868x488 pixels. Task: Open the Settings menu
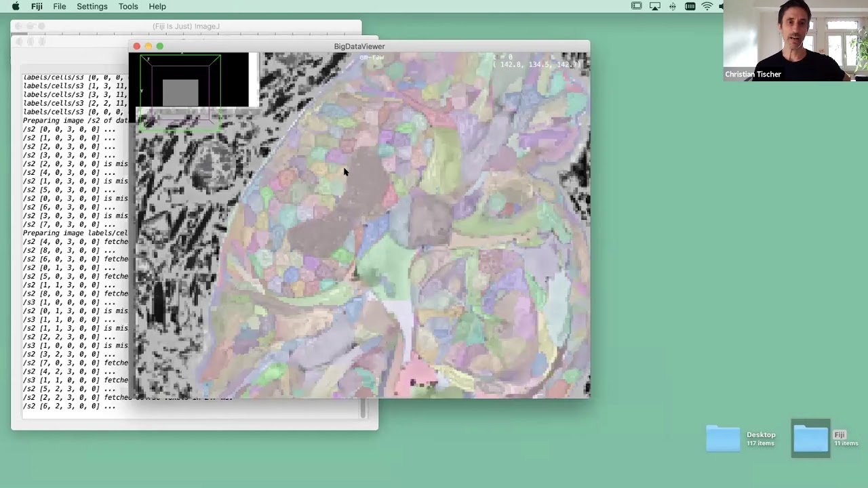click(x=92, y=6)
